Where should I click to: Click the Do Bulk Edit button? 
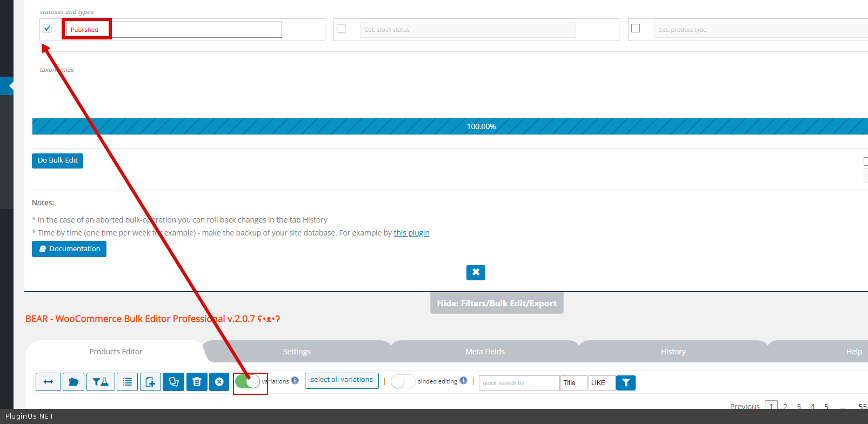(x=57, y=160)
